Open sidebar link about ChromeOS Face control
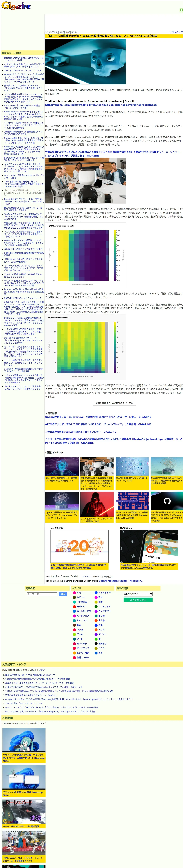 tap(22, 107)
